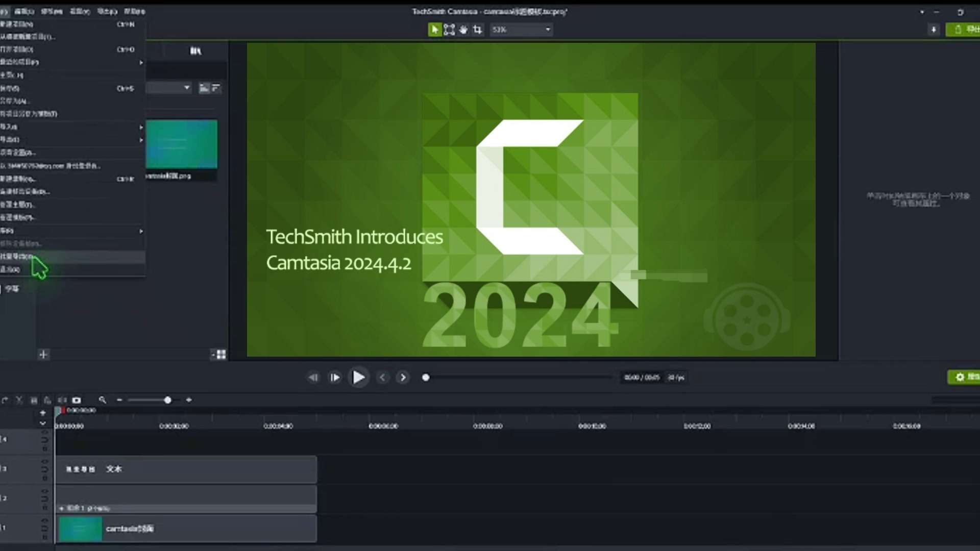
Task: Open the small dropdown arrow in title bar
Action: click(x=922, y=12)
